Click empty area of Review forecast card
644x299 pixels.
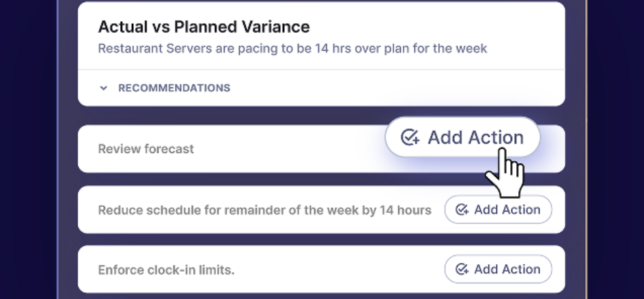288,149
